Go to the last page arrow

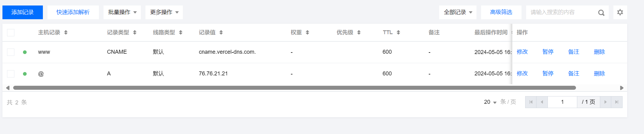pos(617,102)
